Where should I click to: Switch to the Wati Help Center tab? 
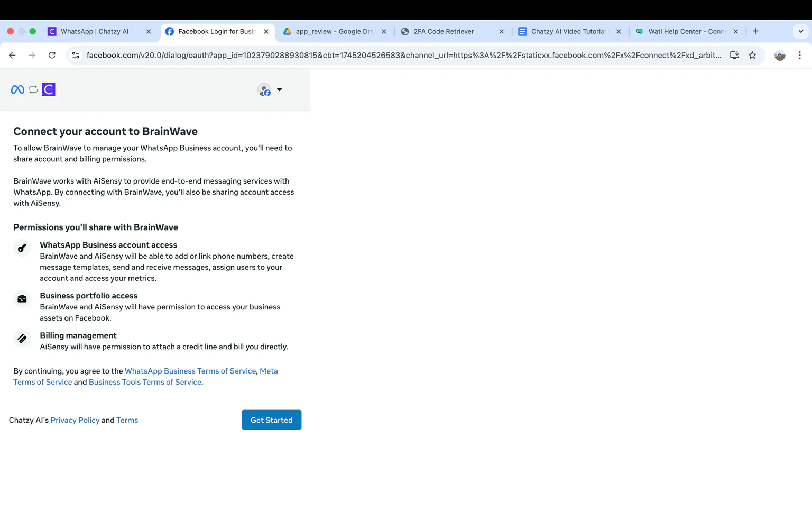point(687,31)
